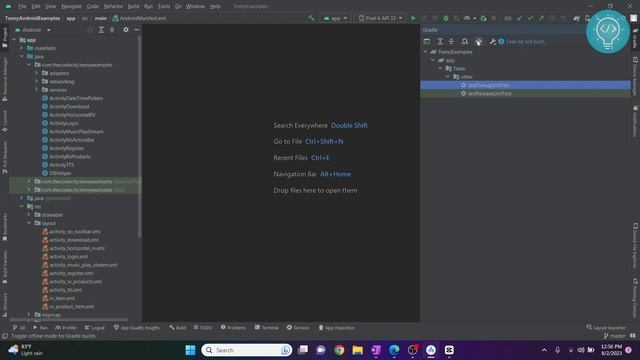Image resolution: width=640 pixels, height=360 pixels.
Task: Click Windows taskbar Search box
Action: tap(247, 350)
